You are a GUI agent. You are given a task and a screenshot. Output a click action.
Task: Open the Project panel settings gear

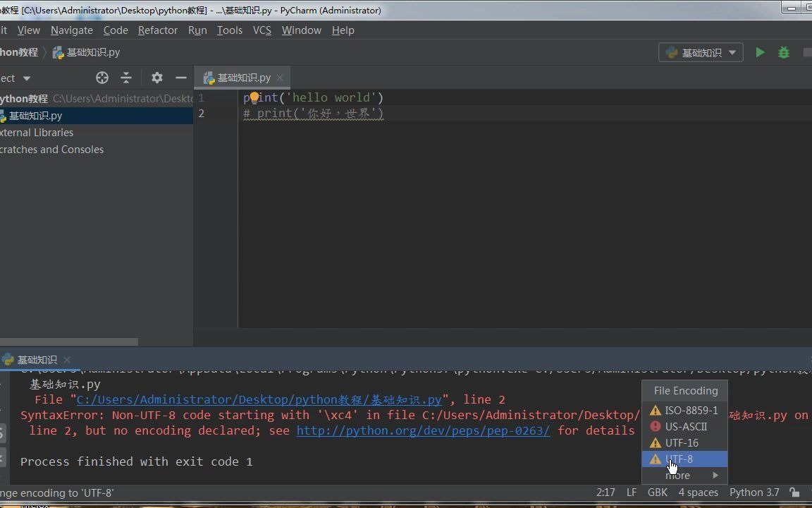click(x=156, y=78)
